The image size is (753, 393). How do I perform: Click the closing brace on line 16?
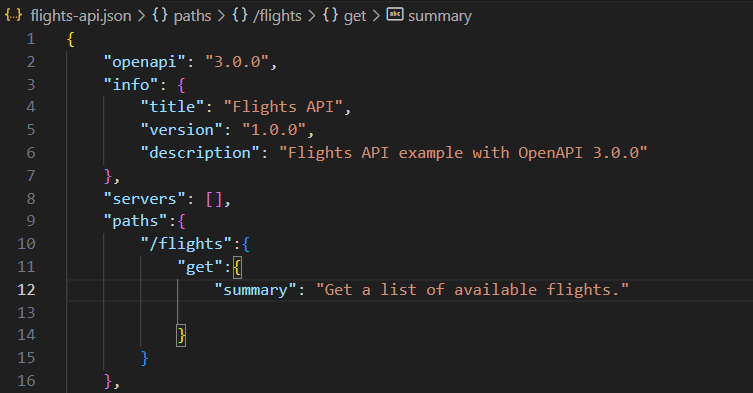pos(108,381)
